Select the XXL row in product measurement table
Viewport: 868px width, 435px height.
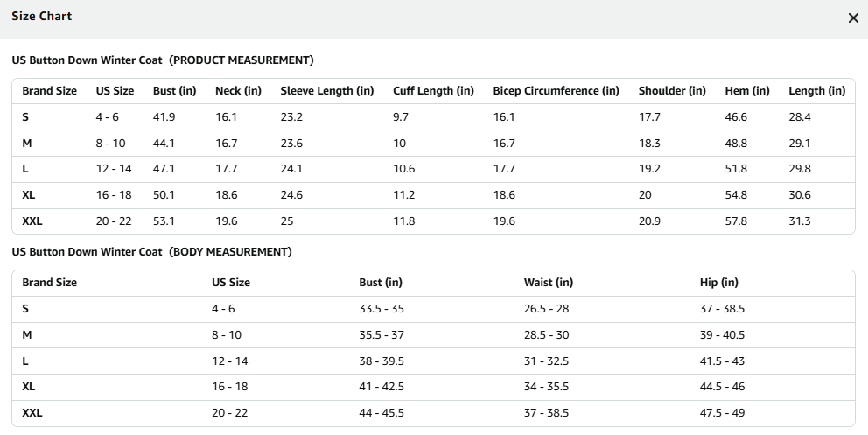pos(433,221)
